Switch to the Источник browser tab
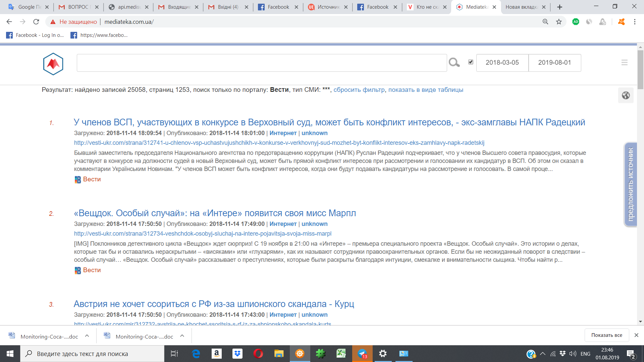 tap(328, 7)
